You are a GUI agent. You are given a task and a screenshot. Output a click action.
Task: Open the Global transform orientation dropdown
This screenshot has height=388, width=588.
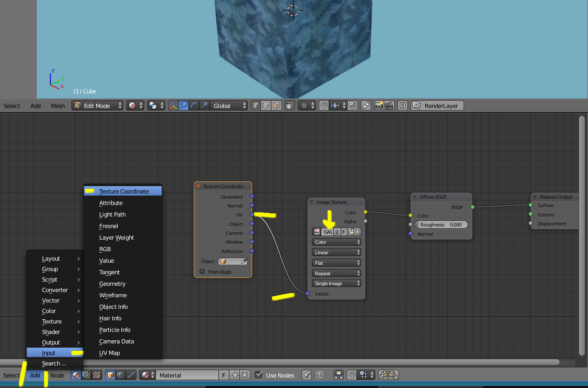pos(228,105)
